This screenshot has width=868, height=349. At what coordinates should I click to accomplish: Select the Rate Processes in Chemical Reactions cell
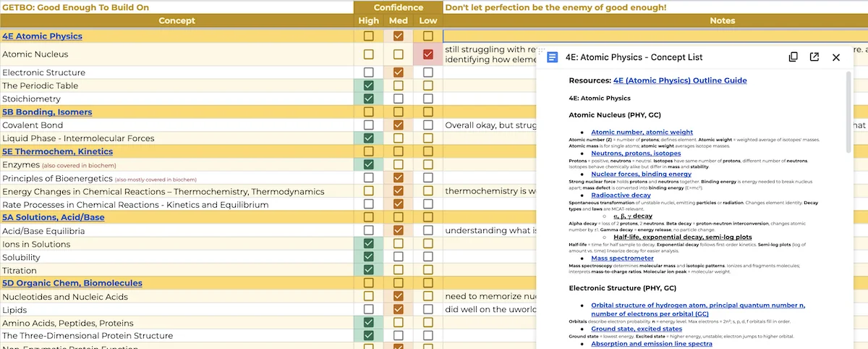[176, 204]
